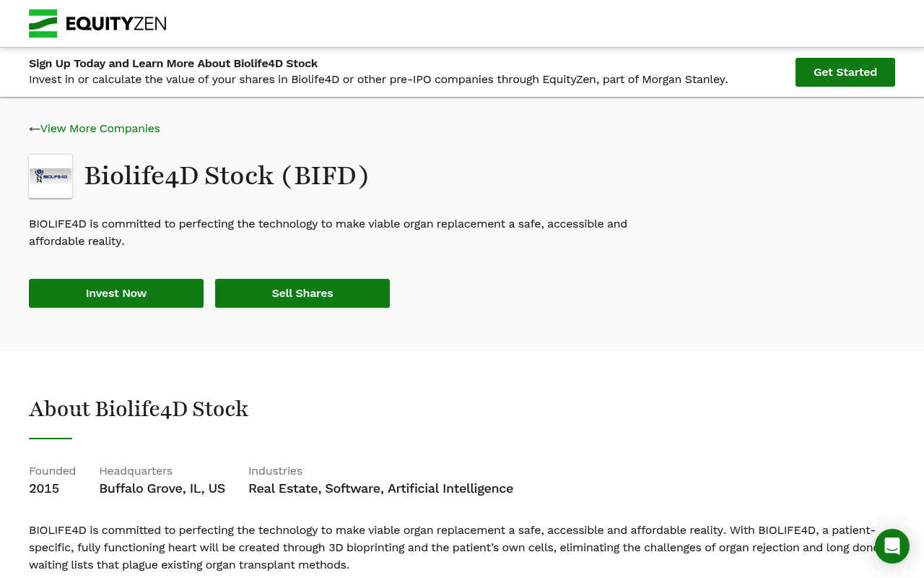Click the EquityZen wordmark text
The width and height of the screenshot is (924, 578).
(x=115, y=24)
